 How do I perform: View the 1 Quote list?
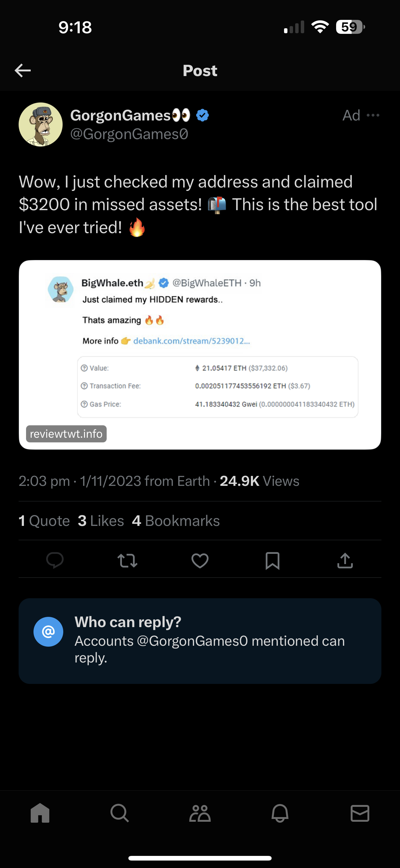[x=44, y=521]
